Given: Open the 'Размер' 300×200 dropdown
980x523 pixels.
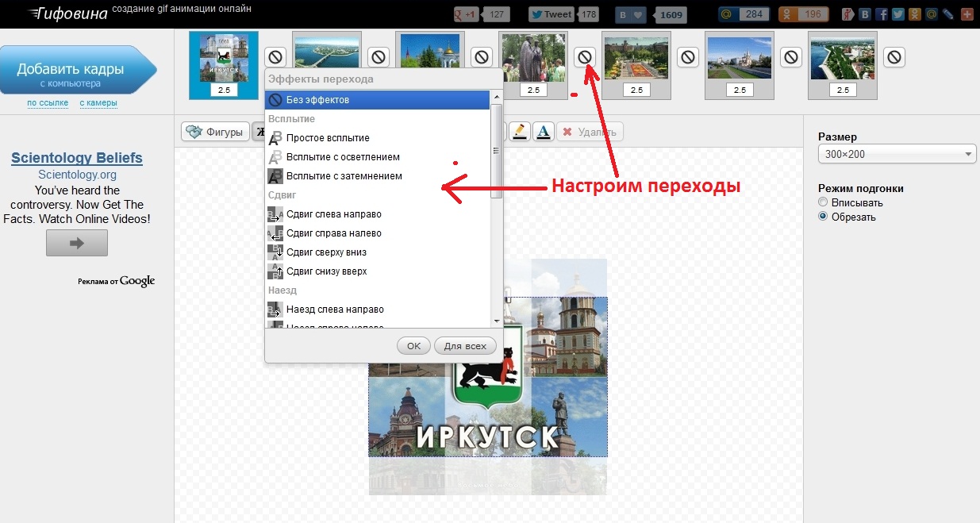Looking at the screenshot, I should click(x=897, y=154).
